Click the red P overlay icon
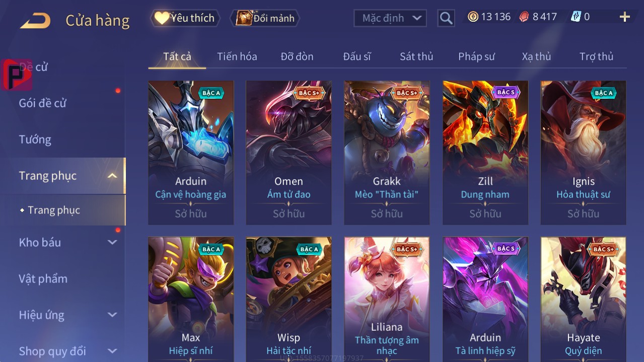The image size is (644, 362). pyautogui.click(x=17, y=75)
